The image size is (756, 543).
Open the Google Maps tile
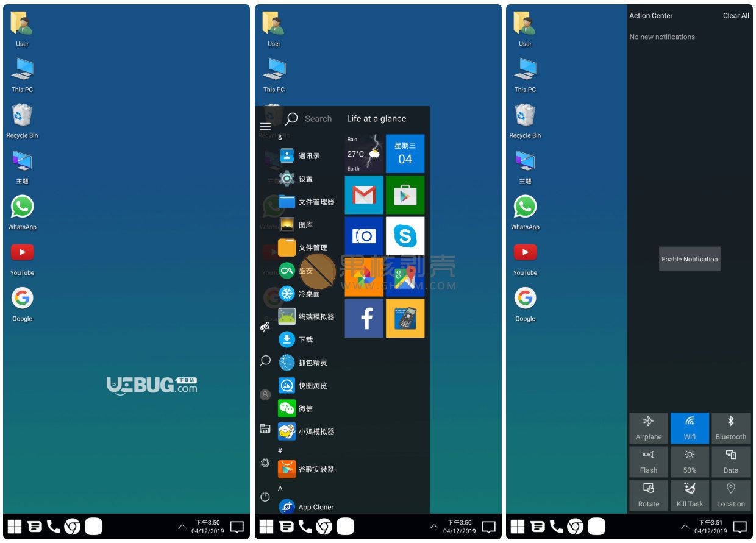click(405, 277)
